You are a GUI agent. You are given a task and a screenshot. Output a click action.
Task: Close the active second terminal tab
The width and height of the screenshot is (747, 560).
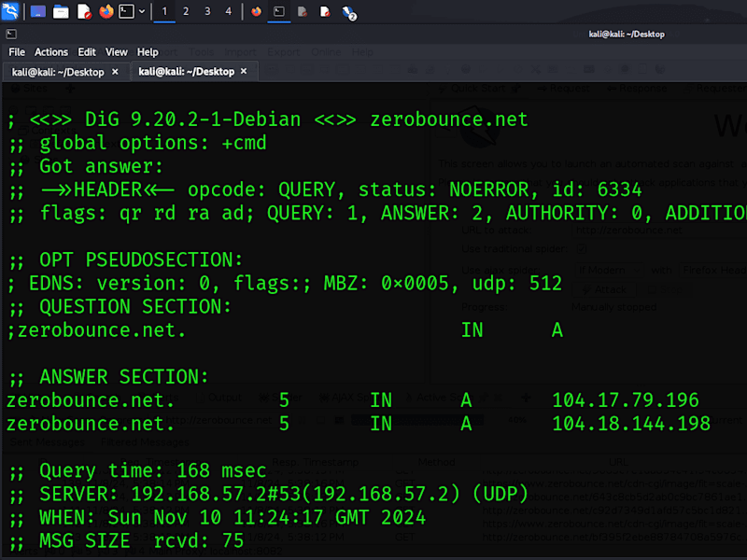pyautogui.click(x=244, y=72)
